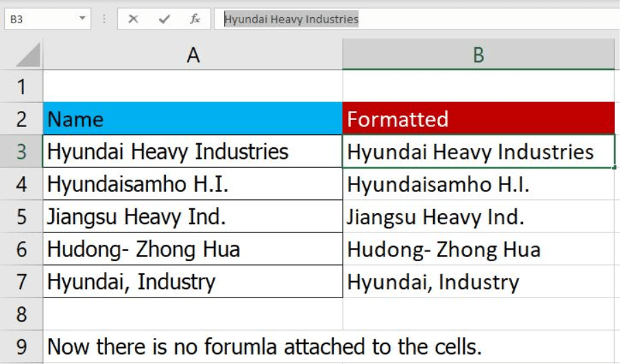Select Hudong- Zhong Hua cell in column A
621x364 pixels.
tap(193, 250)
